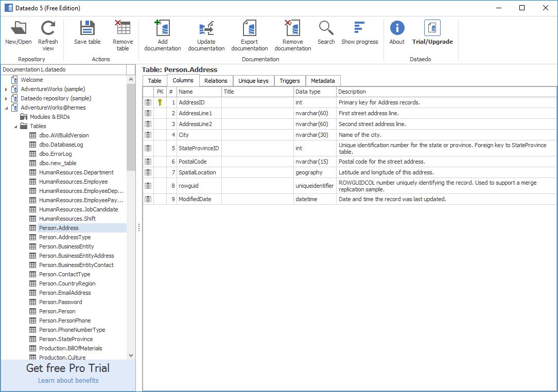Screen dimensions: 558x392
Task: Collapse the Tables folder in tree
Action: click(15, 127)
